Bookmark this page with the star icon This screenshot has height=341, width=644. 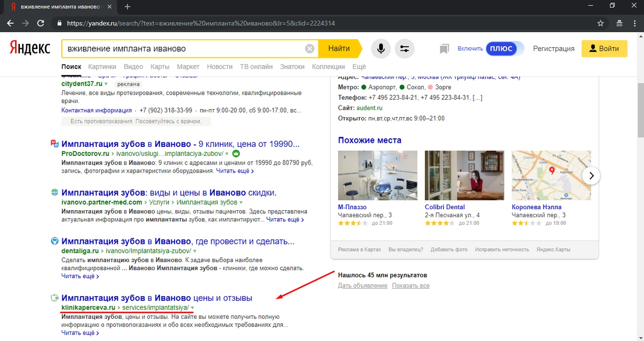pos(600,23)
